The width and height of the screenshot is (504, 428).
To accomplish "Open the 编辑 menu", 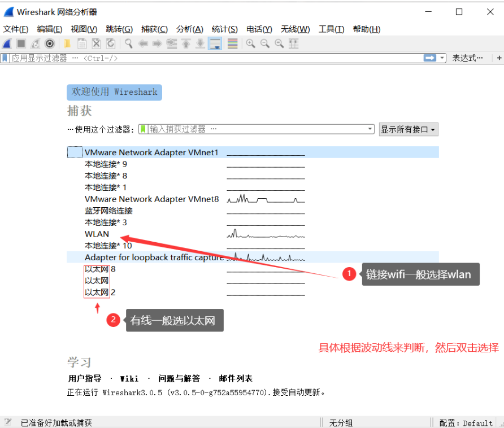I will 50,29.
